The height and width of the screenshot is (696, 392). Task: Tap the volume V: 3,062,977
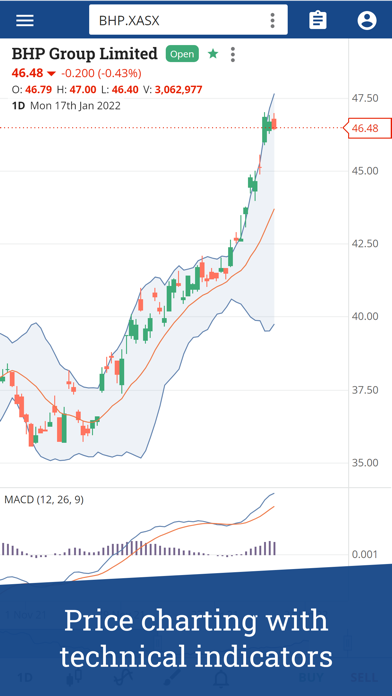tap(172, 90)
